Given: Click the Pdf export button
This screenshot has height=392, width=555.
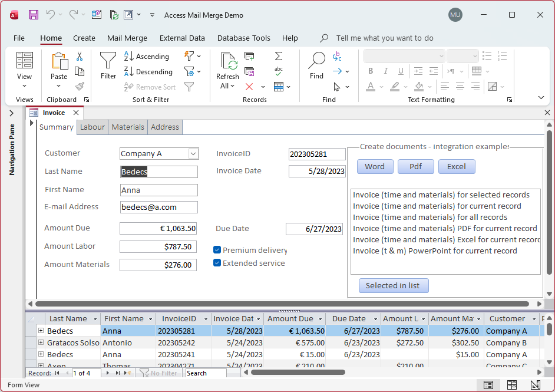Looking at the screenshot, I should coord(415,166).
